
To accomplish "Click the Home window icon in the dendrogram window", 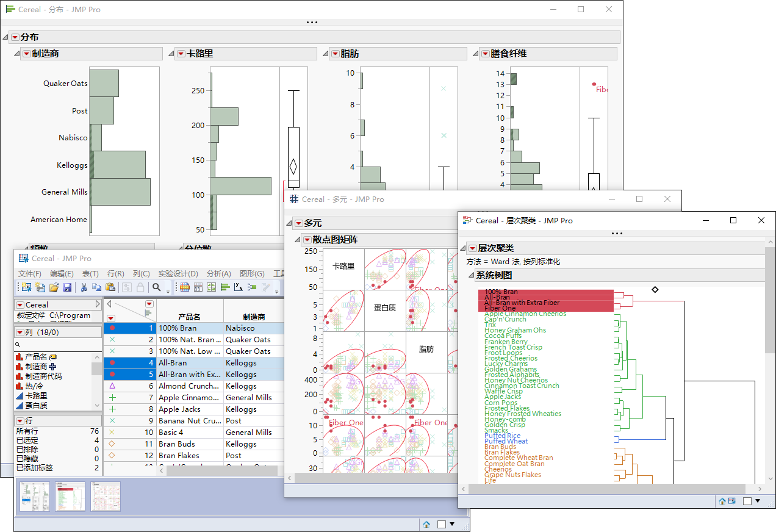I will coord(722,501).
